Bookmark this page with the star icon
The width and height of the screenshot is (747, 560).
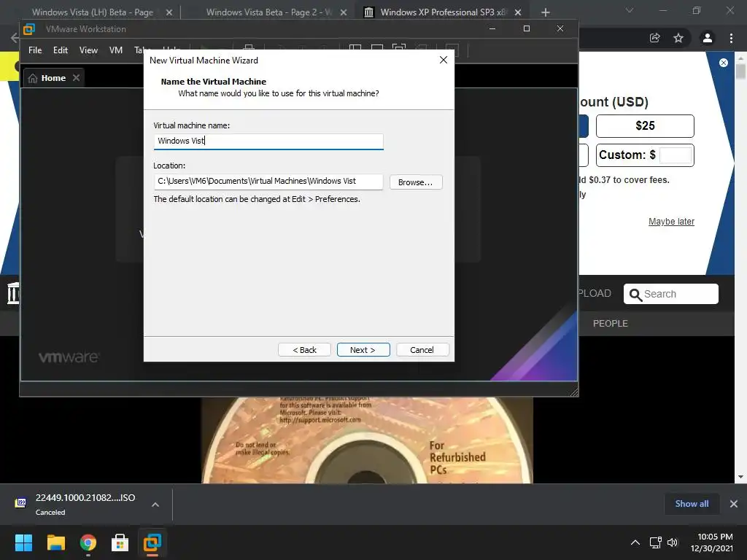[678, 38]
